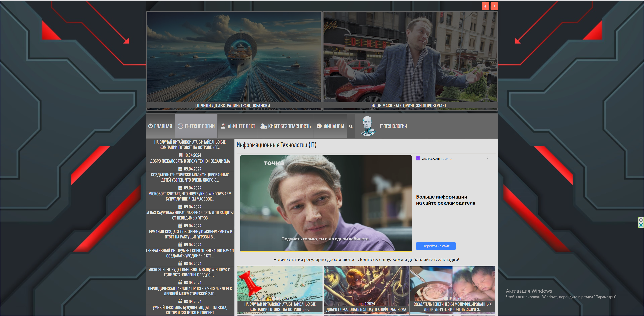
Task: Open the ad options three-dot menu
Action: [x=487, y=158]
